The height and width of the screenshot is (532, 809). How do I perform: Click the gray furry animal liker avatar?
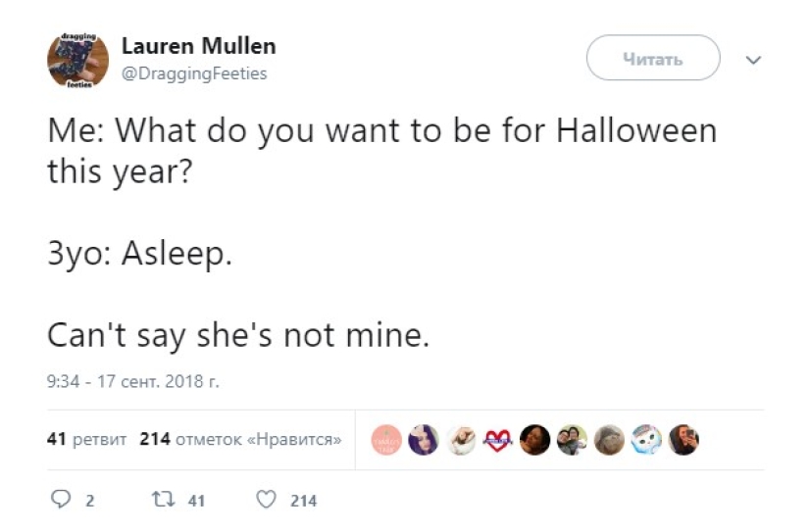tap(609, 440)
